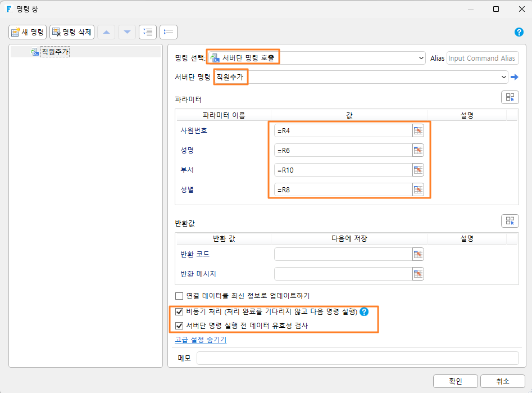Select 직원추가 in the command tree
This screenshot has width=532, height=393.
(x=55, y=52)
